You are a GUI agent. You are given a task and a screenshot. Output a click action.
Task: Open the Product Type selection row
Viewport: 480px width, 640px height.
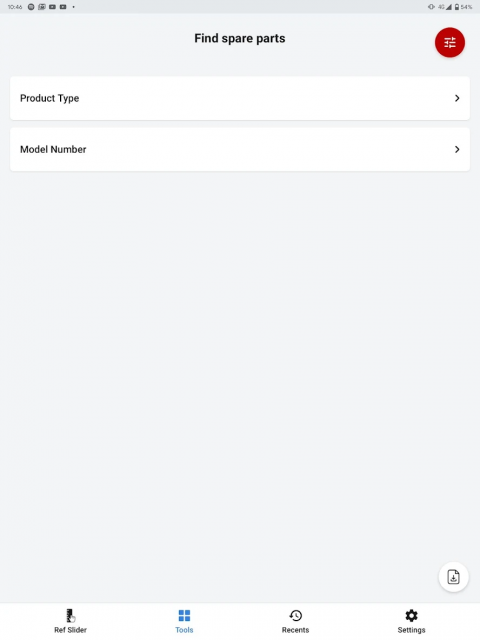pyautogui.click(x=240, y=98)
